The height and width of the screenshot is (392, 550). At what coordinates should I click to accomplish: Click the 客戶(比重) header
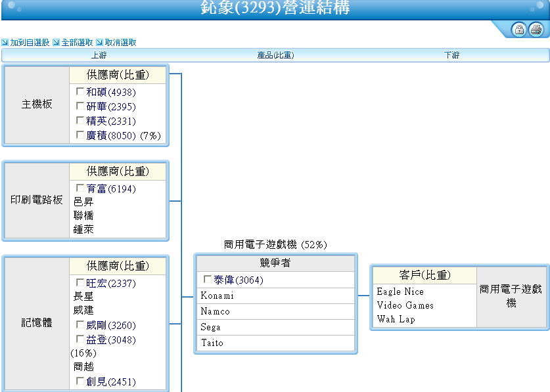coord(424,275)
